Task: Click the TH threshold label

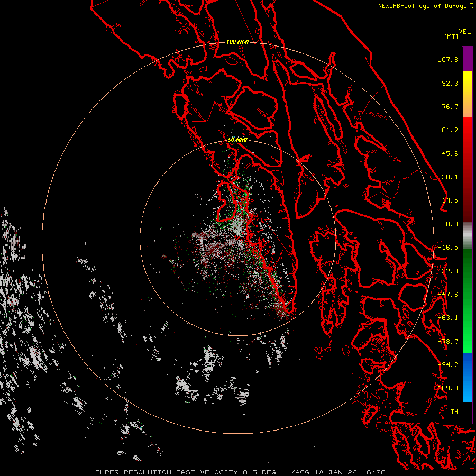Action: (x=454, y=412)
